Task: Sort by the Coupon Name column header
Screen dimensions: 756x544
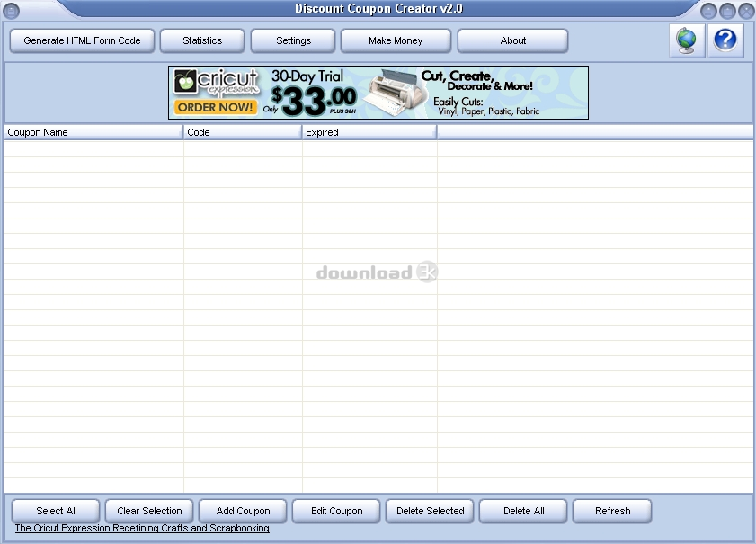Action: [x=93, y=132]
